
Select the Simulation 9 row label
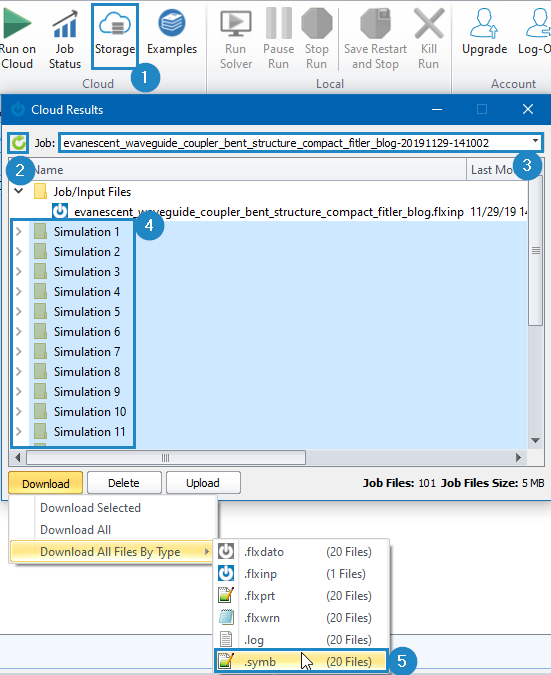pos(87,391)
